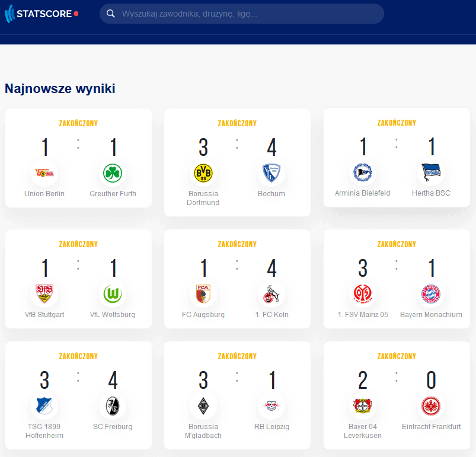The image size is (476, 457).
Task: Select the Hertha BSC team name
Action: (x=431, y=193)
